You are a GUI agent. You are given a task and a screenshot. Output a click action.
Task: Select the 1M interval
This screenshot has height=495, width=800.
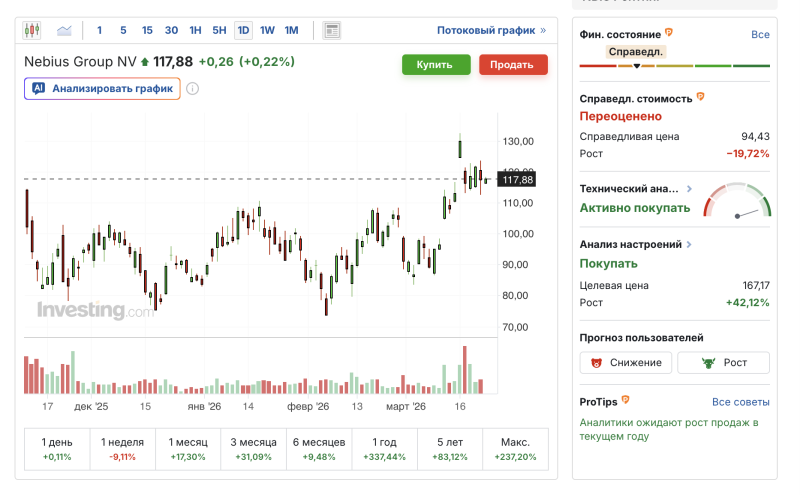click(291, 31)
